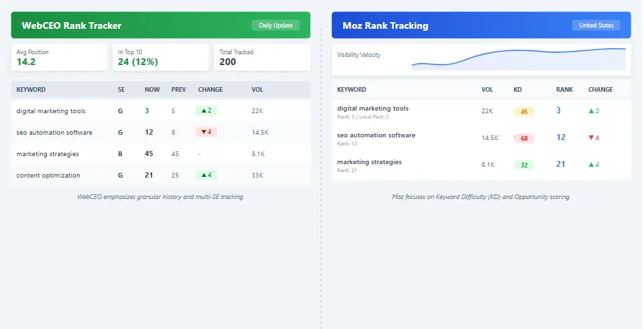Click red down 4 change badge in WebCEO
The image size is (644, 329).
coord(206,132)
